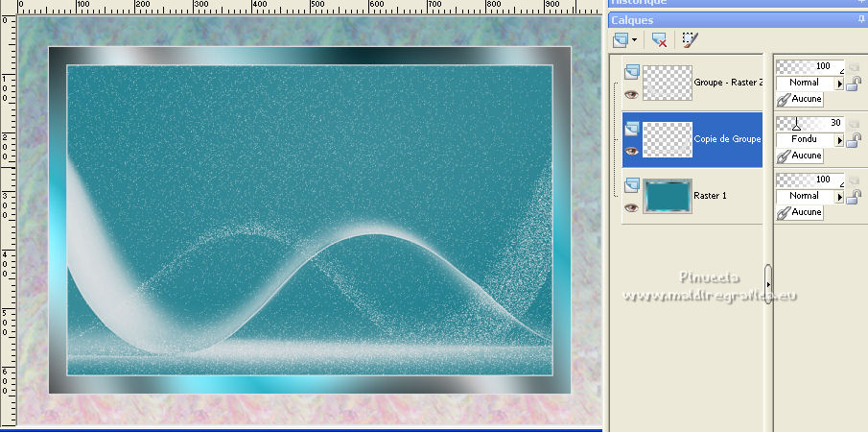
Task: Hide the Copie de Groupe layer
Action: pos(631,152)
